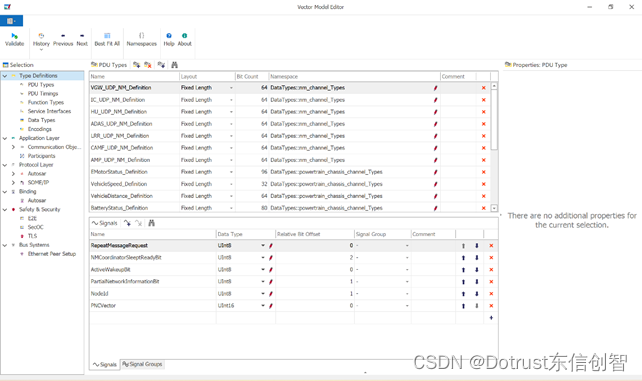Edit namespace of VGW_UDP_NM_Definition pencil icon
Screen dimensions: 642x381
pos(435,88)
